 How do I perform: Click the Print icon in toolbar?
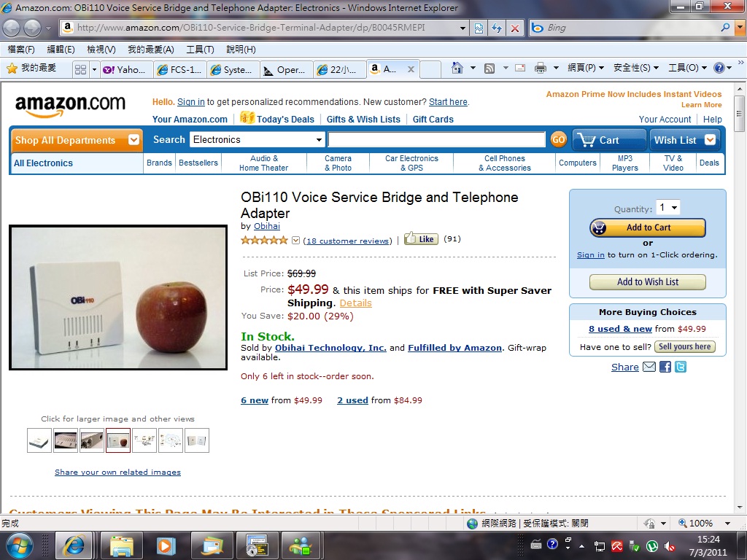(541, 69)
